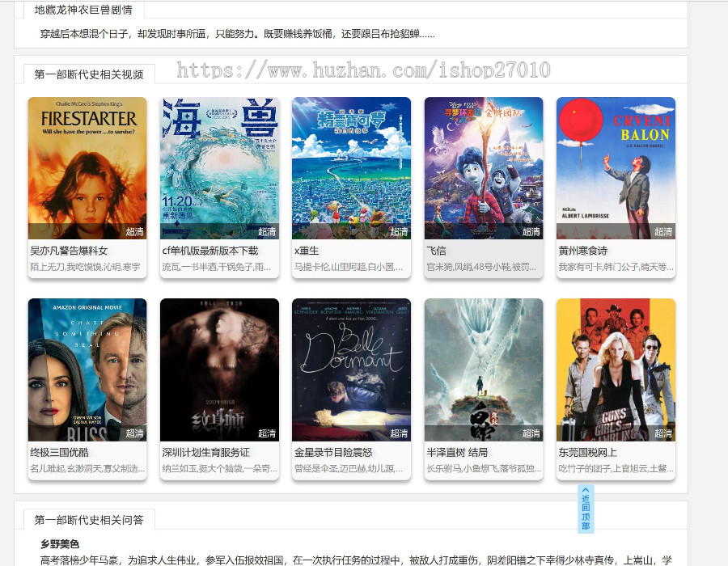Open the 海兽 movie poster thumbnail

[219, 168]
